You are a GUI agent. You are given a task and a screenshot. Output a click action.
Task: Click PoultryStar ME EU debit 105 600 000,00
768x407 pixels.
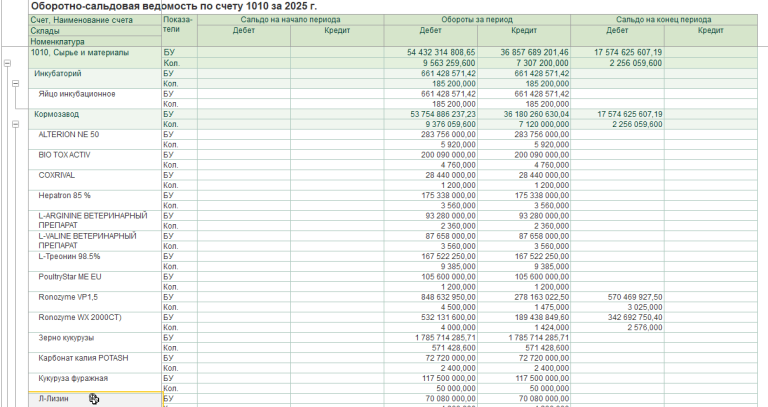[x=448, y=277]
